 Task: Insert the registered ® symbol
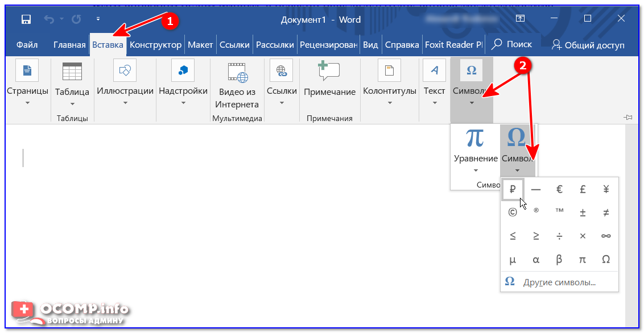pyautogui.click(x=535, y=211)
